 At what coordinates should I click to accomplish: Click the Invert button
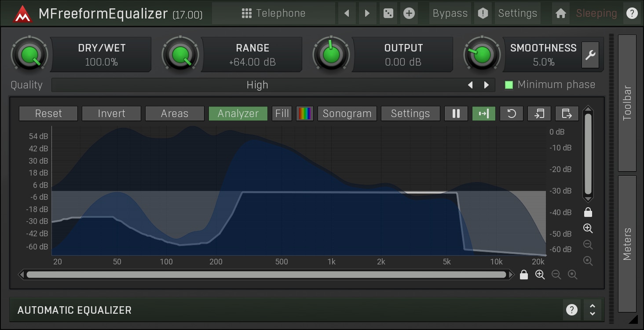[x=111, y=114]
